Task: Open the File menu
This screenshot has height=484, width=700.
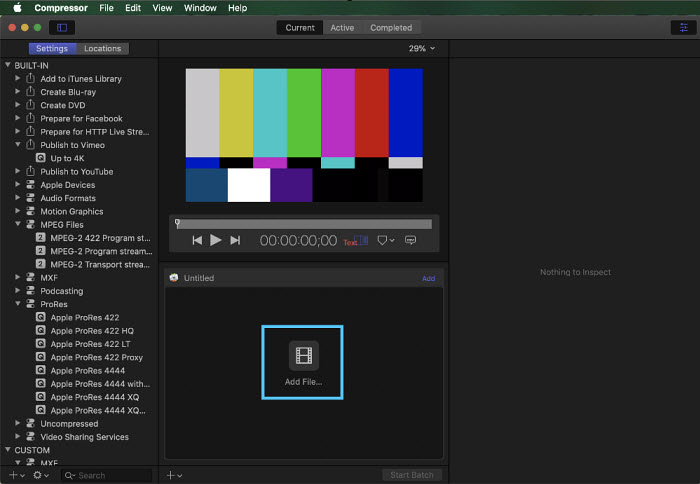Action: 106,8
